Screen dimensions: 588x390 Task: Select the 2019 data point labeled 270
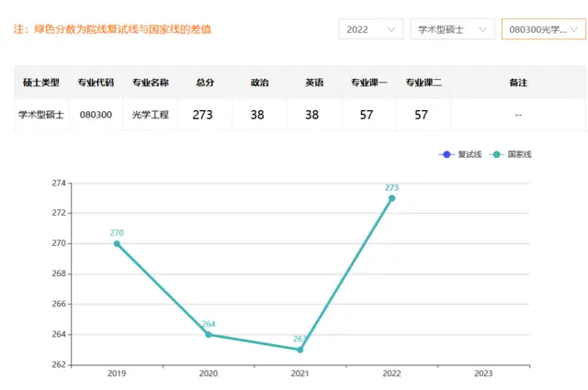[x=117, y=244]
